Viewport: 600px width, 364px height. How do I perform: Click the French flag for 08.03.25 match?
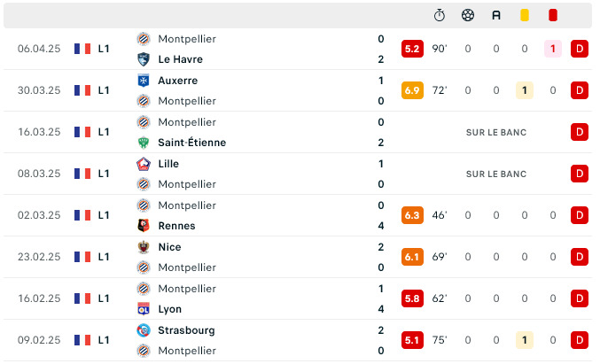pos(82,174)
